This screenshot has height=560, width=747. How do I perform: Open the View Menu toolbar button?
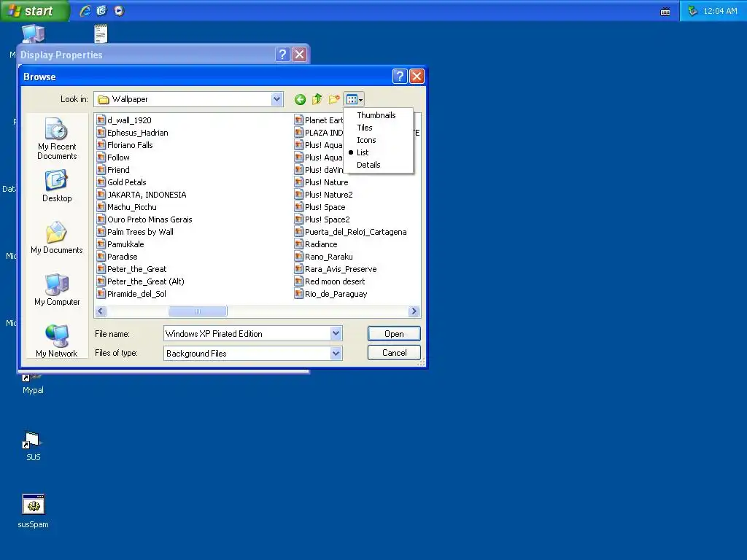click(355, 99)
